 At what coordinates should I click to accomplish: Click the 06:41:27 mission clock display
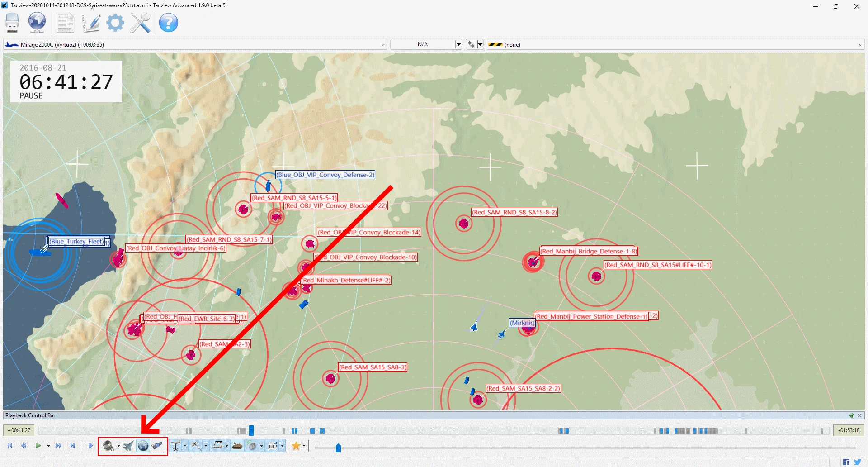click(66, 82)
